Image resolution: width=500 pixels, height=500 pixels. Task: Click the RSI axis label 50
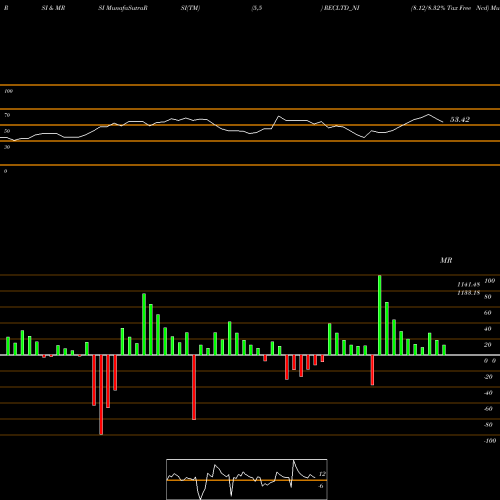(x=7, y=131)
